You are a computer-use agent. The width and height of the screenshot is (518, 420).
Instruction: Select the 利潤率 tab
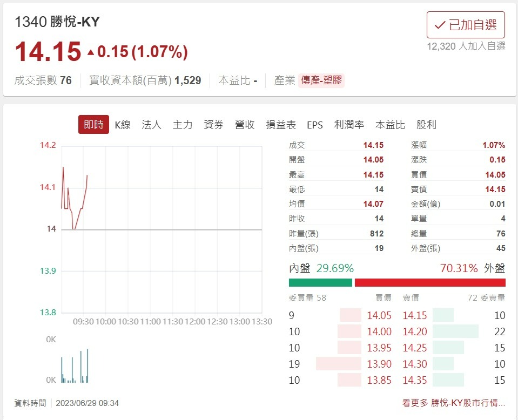pyautogui.click(x=349, y=125)
